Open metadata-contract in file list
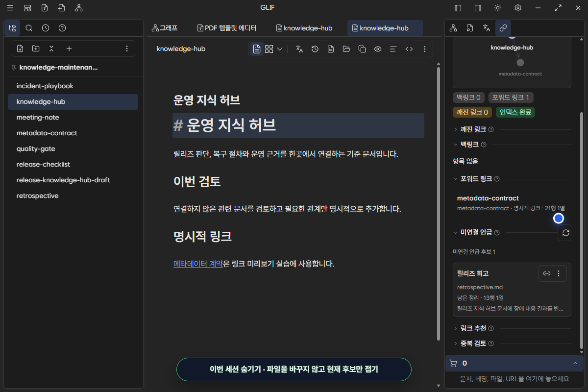This screenshot has width=588, height=392. tap(73, 133)
